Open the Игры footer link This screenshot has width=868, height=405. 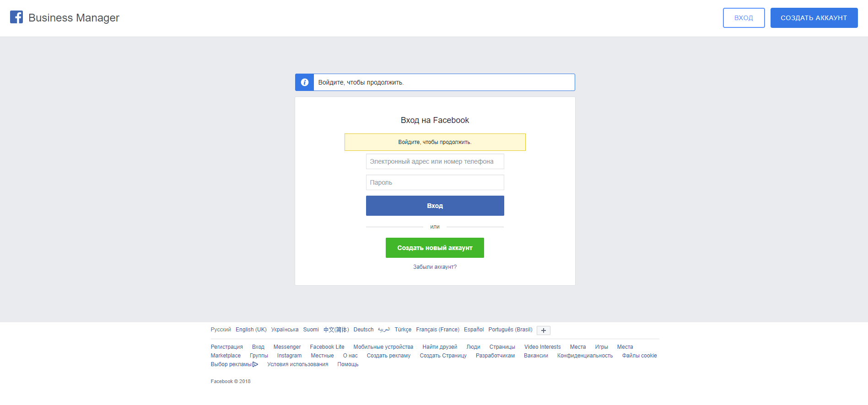[601, 347]
